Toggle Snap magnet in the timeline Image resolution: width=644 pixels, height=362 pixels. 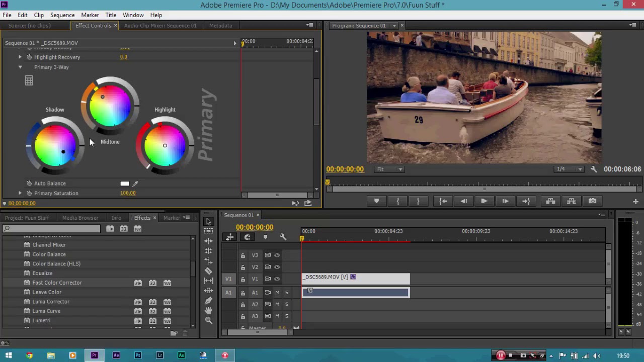pyautogui.click(x=247, y=237)
